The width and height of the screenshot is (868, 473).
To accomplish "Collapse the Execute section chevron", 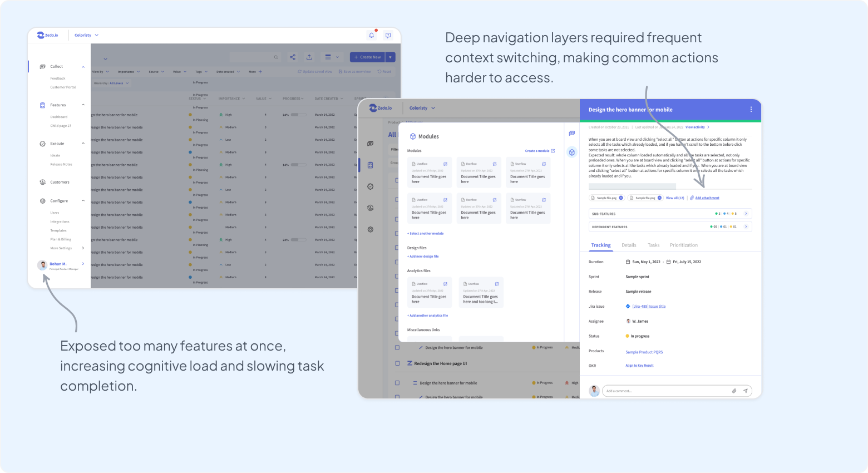I will click(x=83, y=144).
